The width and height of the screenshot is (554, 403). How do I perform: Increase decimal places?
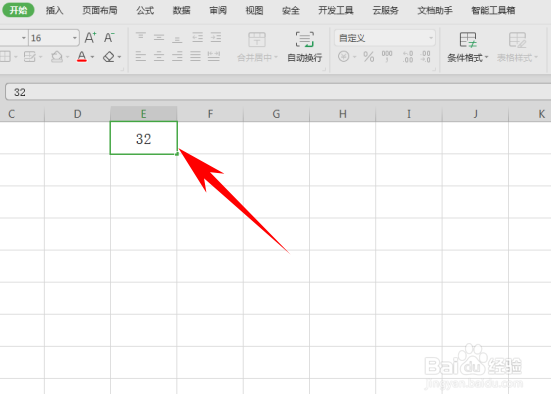coord(408,57)
